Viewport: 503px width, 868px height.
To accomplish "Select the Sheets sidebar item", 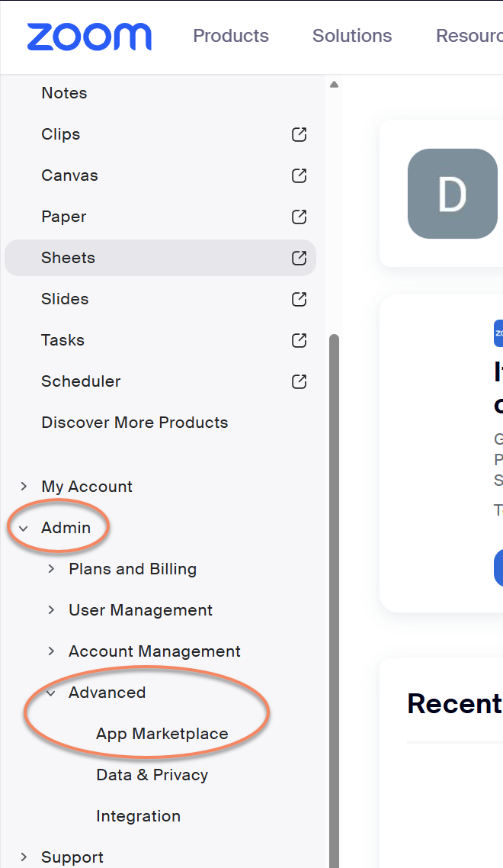I will (x=161, y=258).
